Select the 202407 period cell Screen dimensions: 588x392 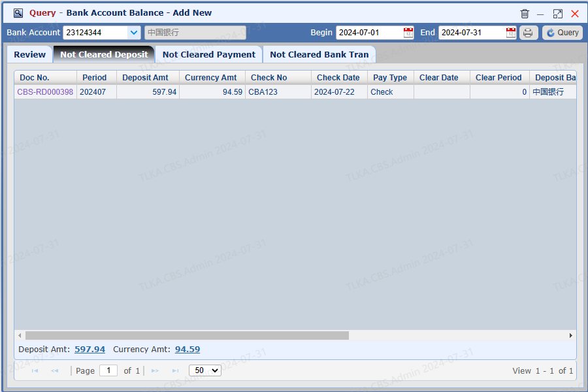click(x=97, y=92)
